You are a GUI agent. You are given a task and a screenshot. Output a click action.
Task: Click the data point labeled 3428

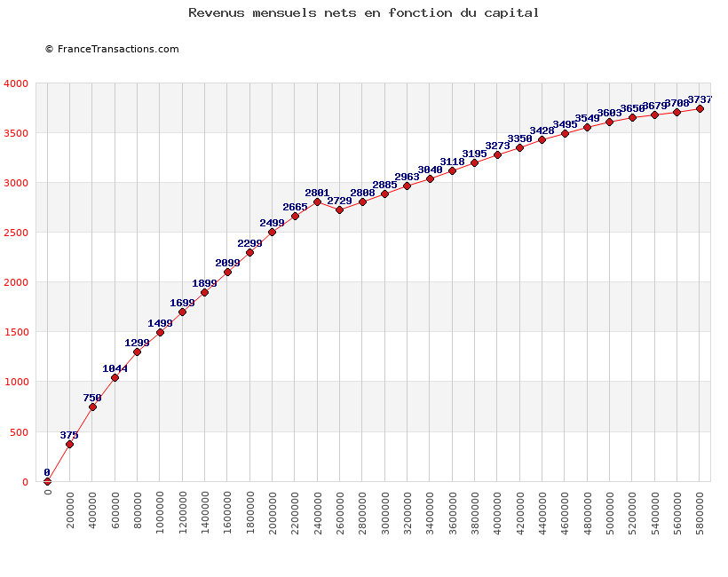click(542, 139)
